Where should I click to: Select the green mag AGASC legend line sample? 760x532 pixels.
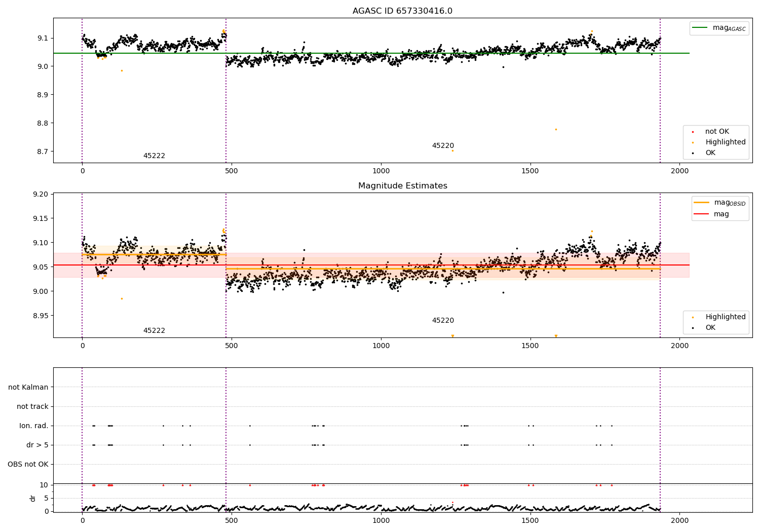click(701, 28)
